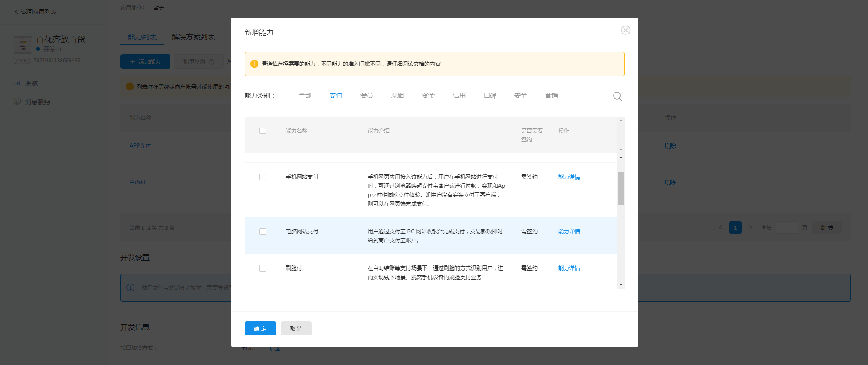
Task: Cancel the dialog with 取消
Action: (x=296, y=328)
